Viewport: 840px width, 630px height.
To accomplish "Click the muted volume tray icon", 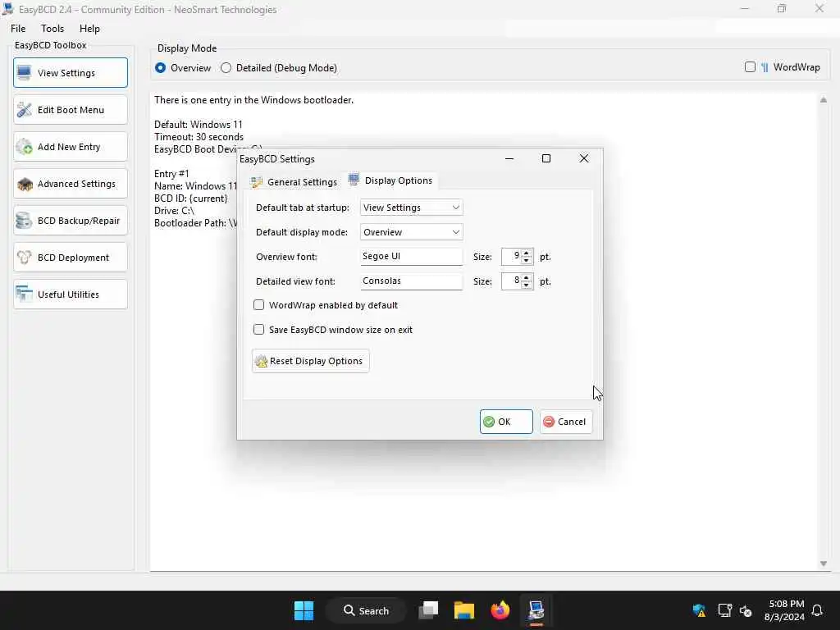I will 746,610.
